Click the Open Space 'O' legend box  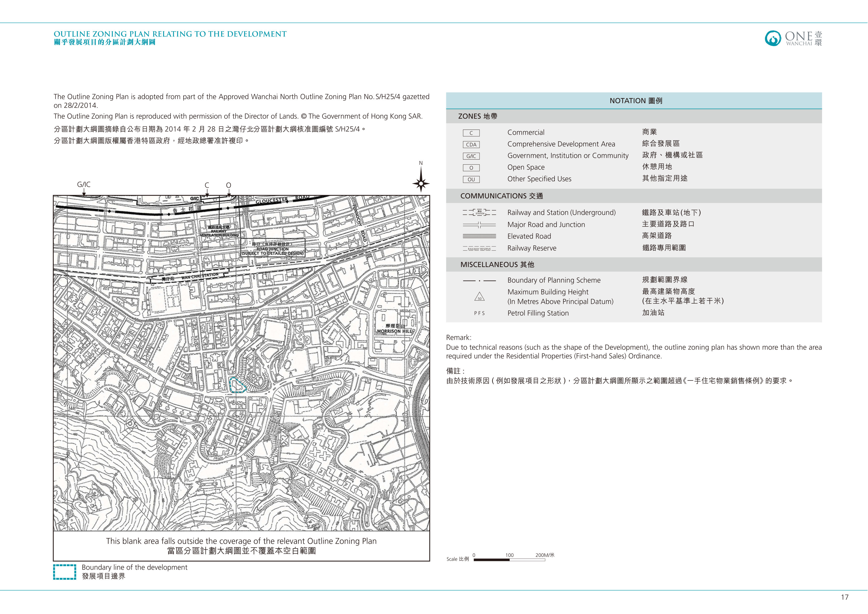point(471,168)
